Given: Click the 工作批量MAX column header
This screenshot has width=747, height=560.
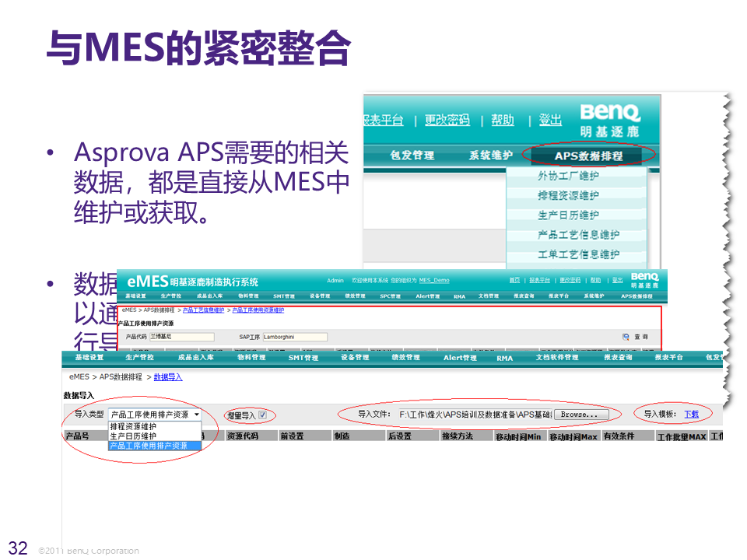Looking at the screenshot, I should [682, 436].
